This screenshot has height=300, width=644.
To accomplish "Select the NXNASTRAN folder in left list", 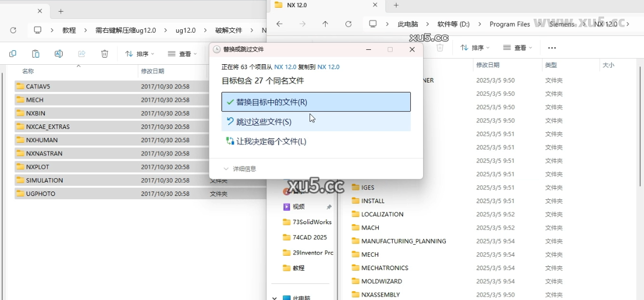I will pos(44,153).
